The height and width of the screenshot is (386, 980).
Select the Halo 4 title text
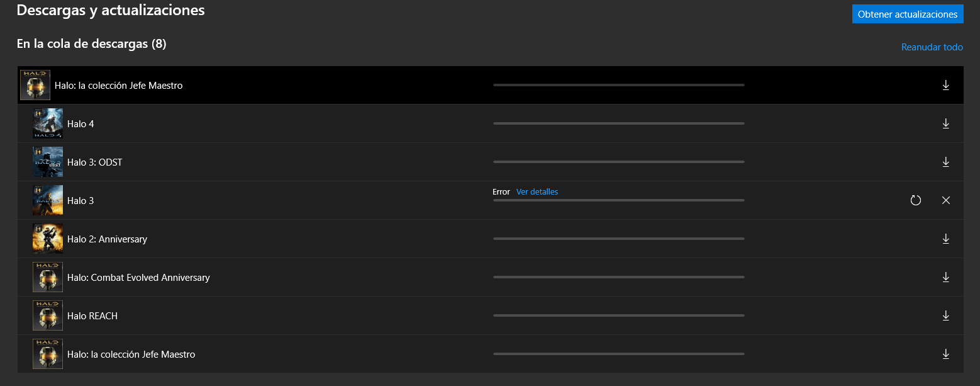coord(81,124)
